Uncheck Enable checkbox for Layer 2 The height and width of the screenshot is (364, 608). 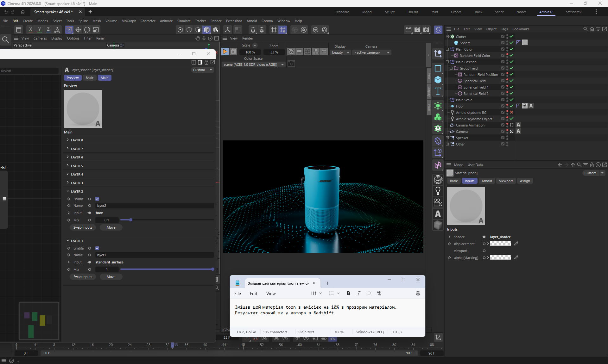pos(97,199)
